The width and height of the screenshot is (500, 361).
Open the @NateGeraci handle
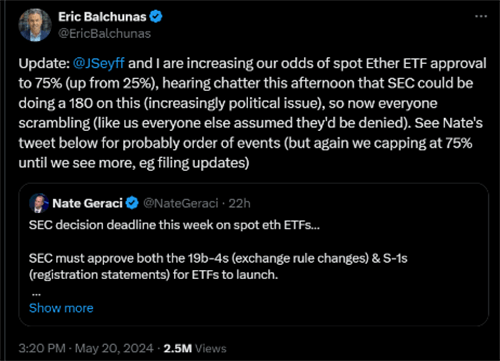pyautogui.click(x=181, y=203)
